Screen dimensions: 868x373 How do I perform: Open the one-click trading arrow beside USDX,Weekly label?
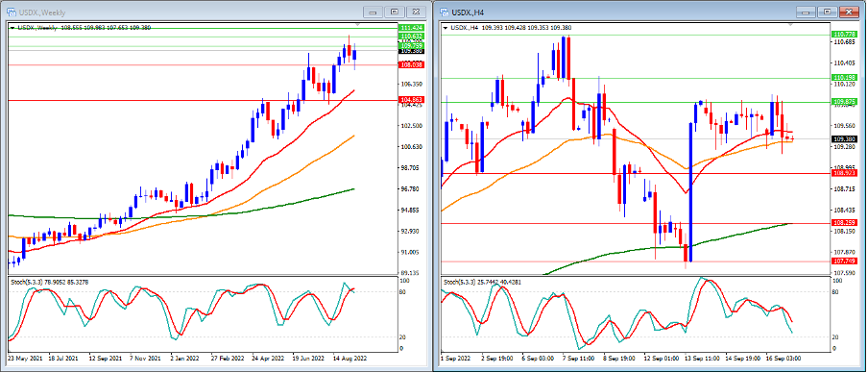12,27
